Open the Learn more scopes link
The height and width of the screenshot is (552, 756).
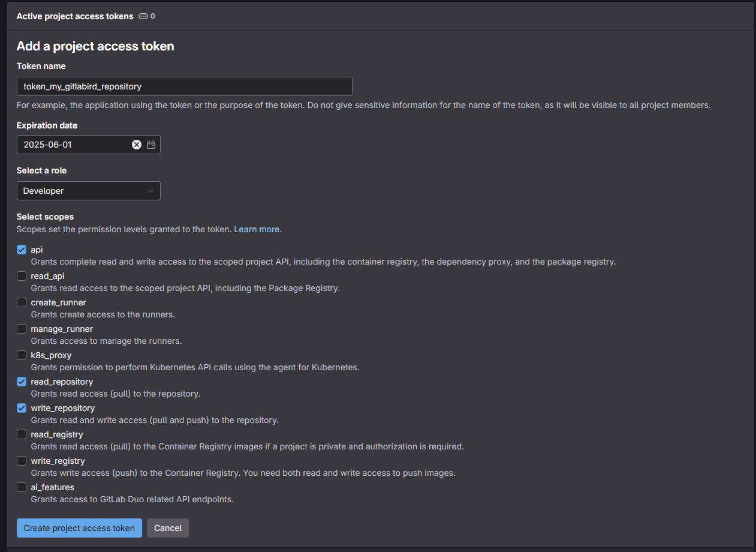[257, 229]
